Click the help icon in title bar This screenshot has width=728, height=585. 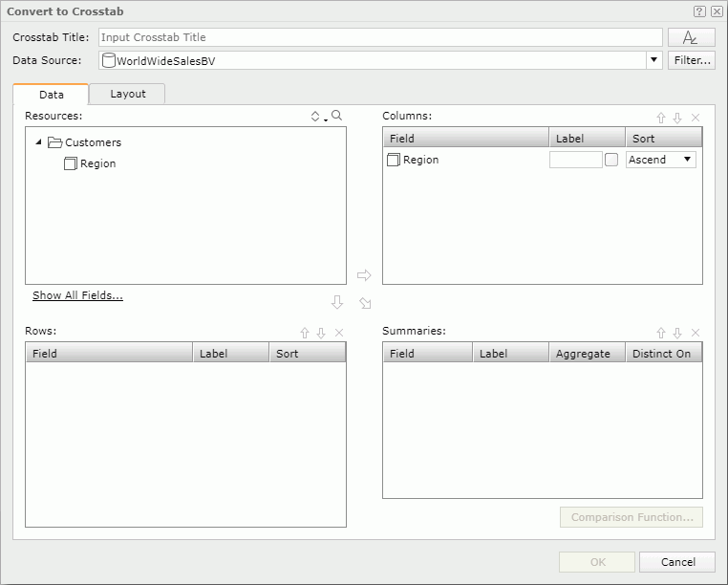699,11
